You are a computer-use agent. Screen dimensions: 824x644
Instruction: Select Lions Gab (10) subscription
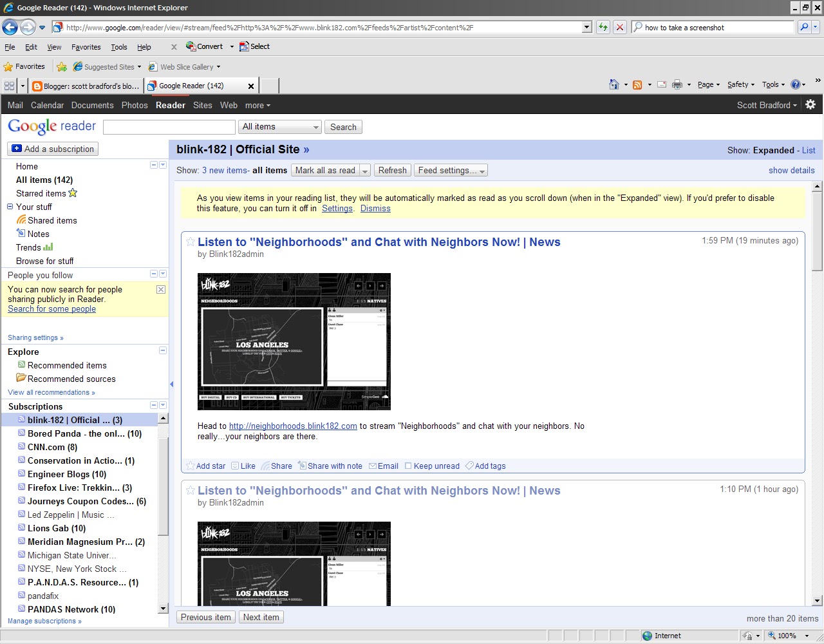tap(57, 528)
